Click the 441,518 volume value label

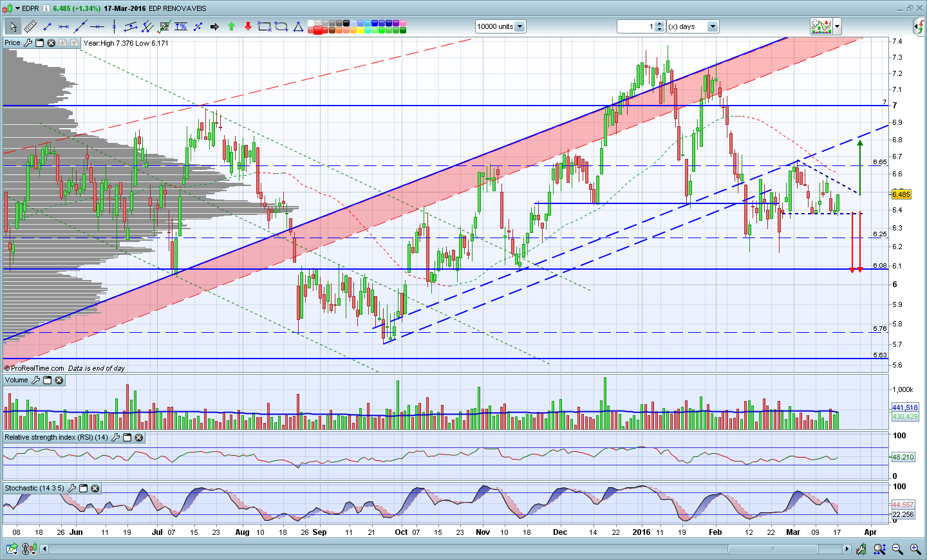pos(905,407)
